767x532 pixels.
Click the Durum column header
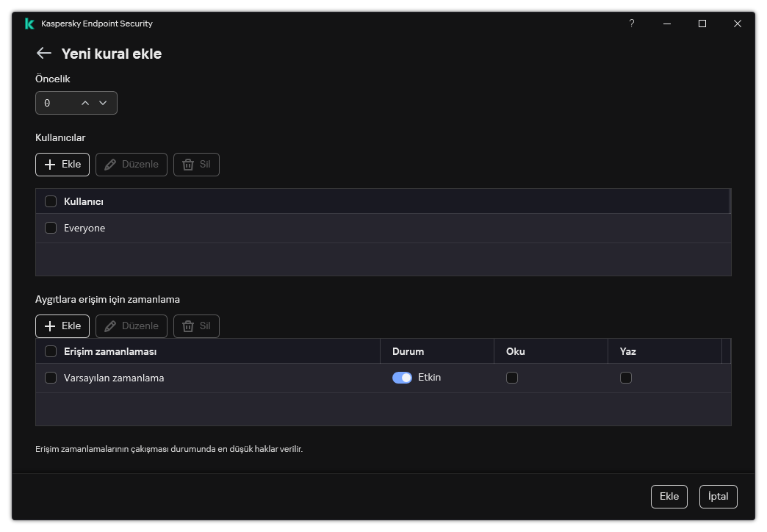tap(437, 351)
